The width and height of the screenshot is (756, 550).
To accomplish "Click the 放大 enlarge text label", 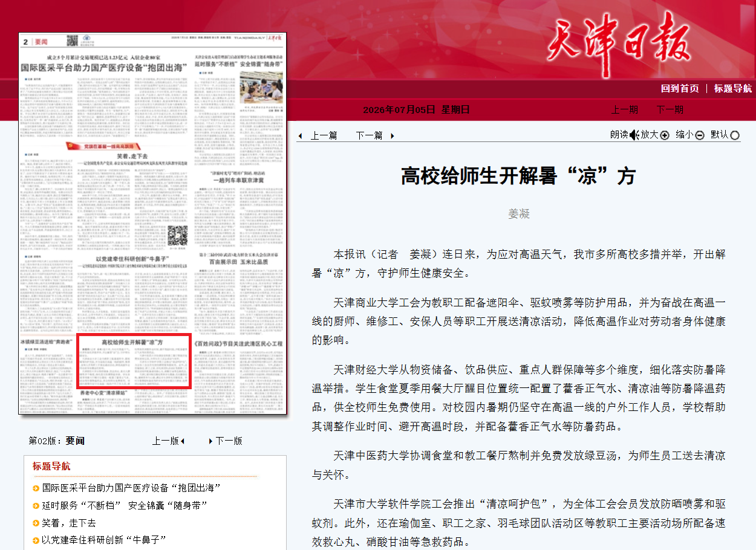I will (x=650, y=135).
